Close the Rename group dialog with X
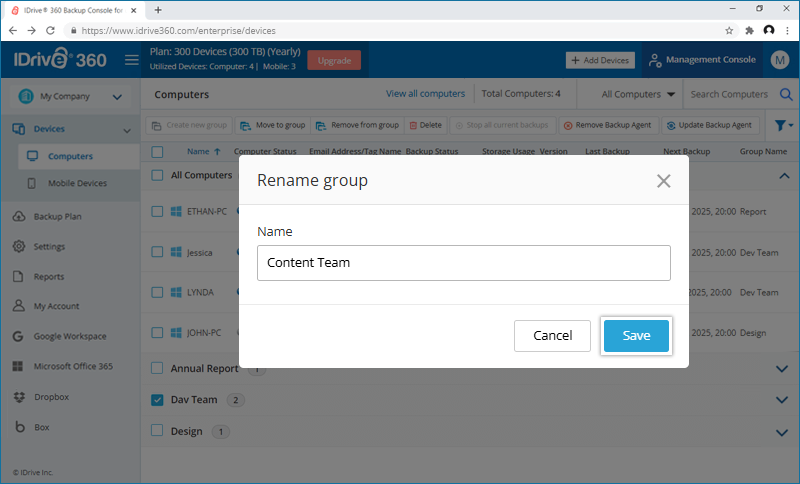Screen dimensions: 800x484 (663, 181)
